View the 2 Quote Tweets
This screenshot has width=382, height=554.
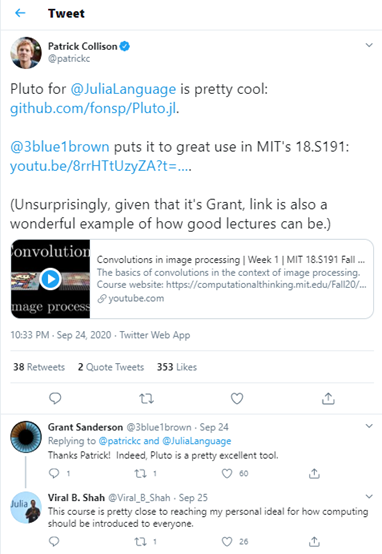click(111, 367)
